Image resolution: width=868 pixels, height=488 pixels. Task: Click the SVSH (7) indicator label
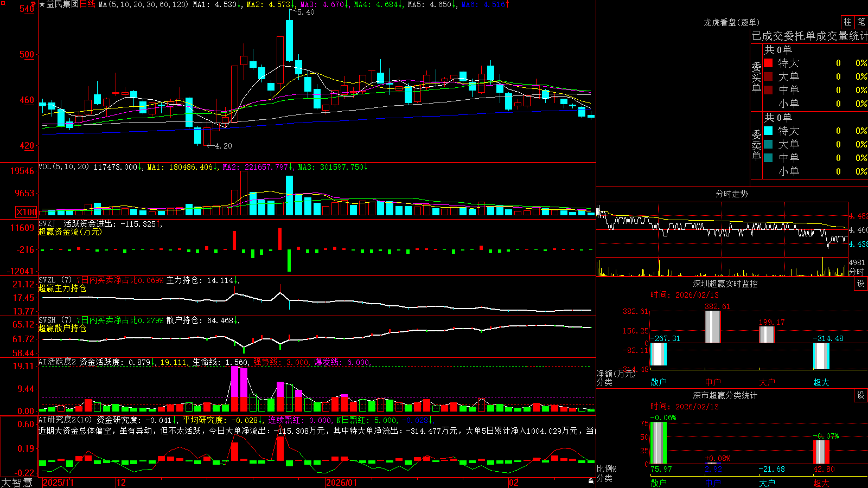coord(55,320)
